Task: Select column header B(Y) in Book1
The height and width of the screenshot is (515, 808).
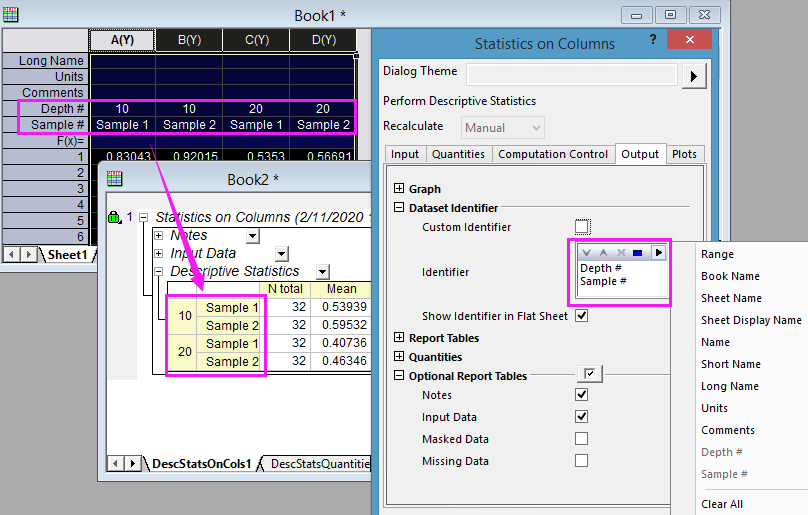Action: [x=189, y=40]
